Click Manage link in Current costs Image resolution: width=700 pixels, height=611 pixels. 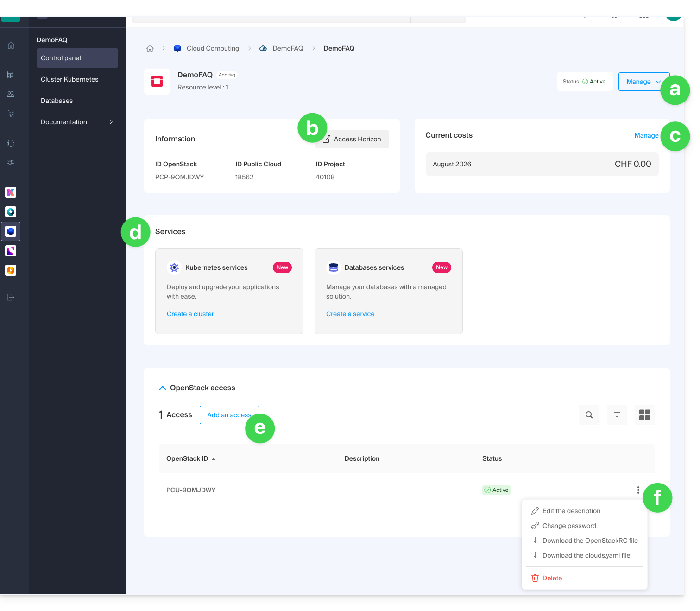pyautogui.click(x=646, y=135)
